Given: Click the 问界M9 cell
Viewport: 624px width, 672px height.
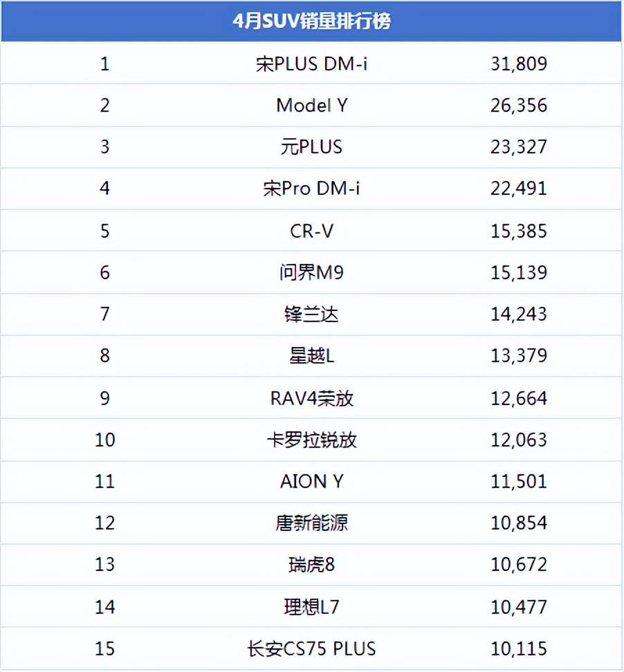Looking at the screenshot, I should 311,272.
